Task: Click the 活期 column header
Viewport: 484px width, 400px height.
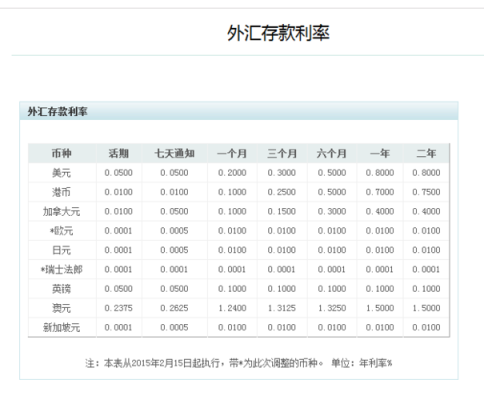Action: pos(119,153)
